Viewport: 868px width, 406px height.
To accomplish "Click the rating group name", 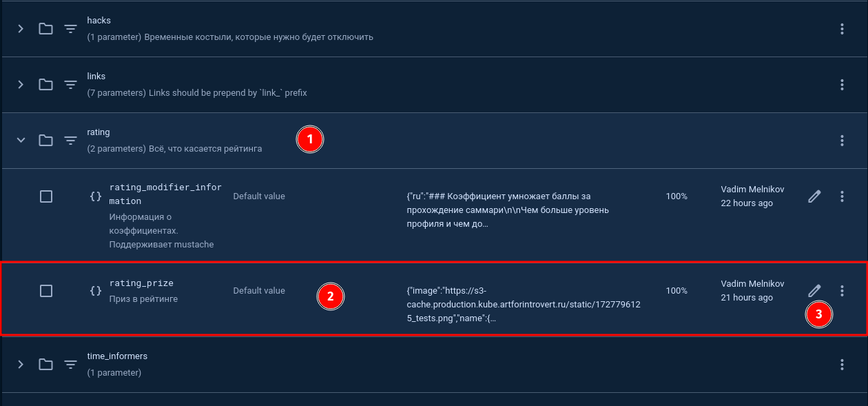I will [99, 132].
